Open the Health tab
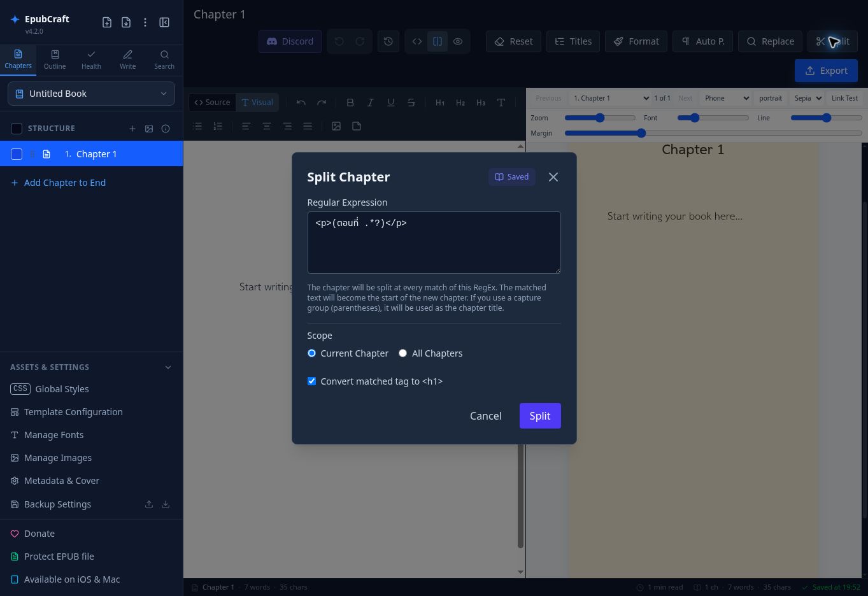Screen dimensions: 868x596 point(91,59)
